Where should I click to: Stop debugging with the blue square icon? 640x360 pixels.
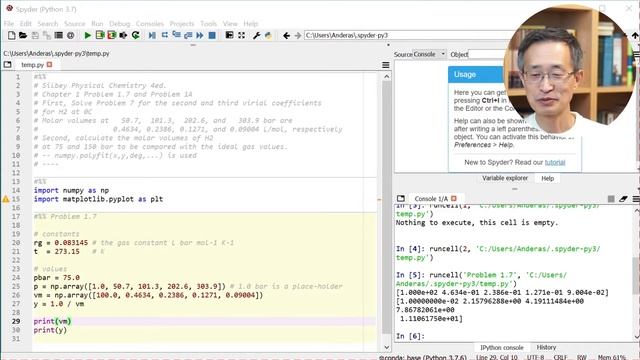click(x=212, y=36)
